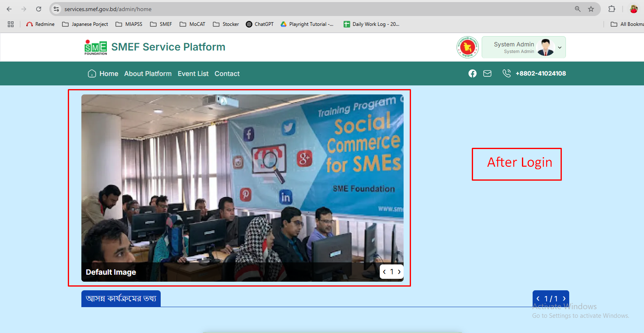Open the zoom magnifier icon in address bar
The height and width of the screenshot is (333, 644).
tap(577, 9)
